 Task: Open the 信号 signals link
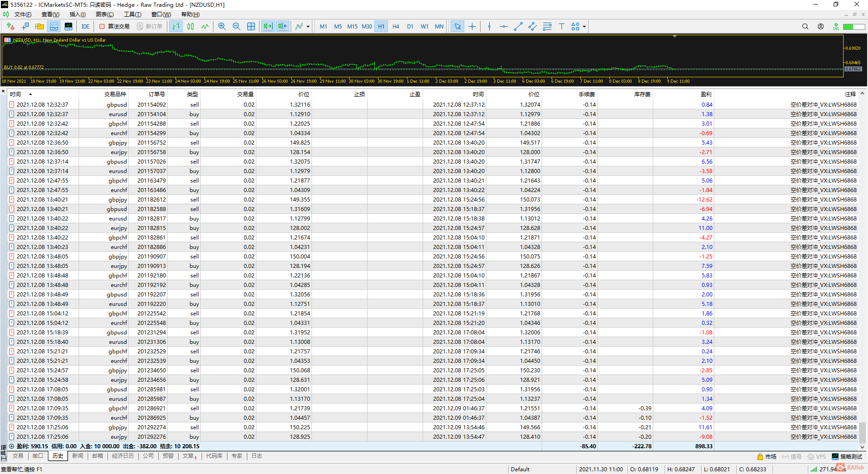point(792,457)
